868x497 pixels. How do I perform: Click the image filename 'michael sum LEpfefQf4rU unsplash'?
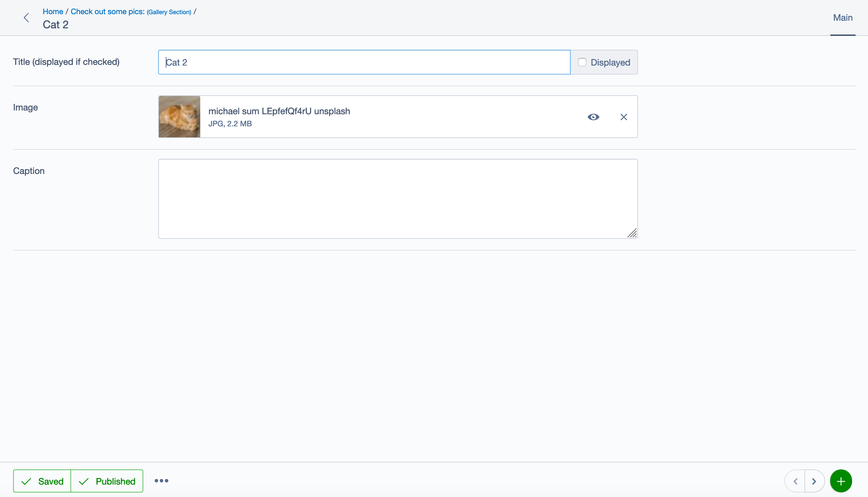click(279, 111)
